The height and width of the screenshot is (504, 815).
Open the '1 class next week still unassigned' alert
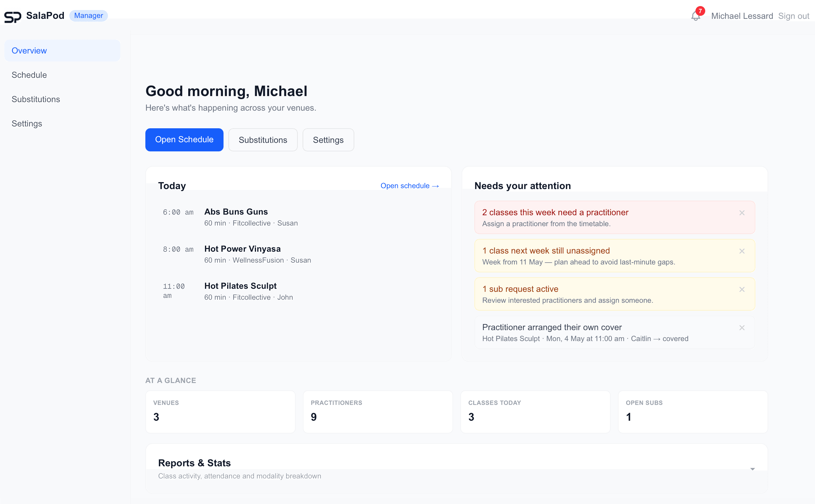(x=614, y=256)
